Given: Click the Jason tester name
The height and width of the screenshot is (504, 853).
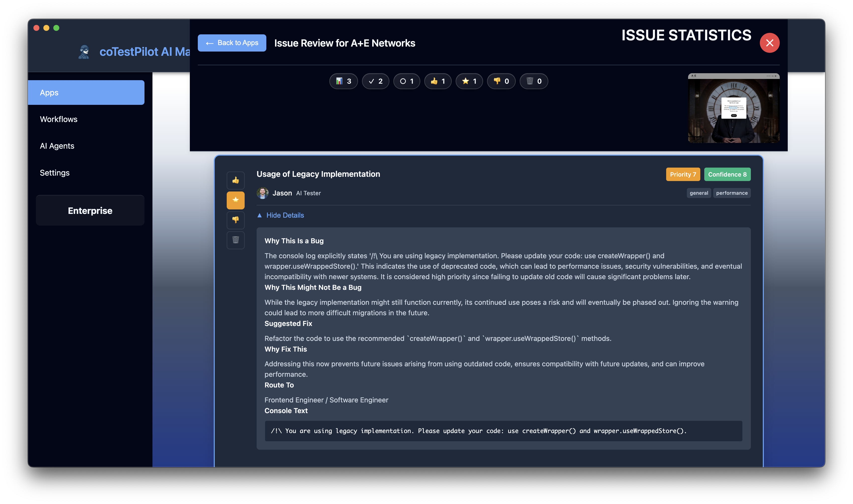Looking at the screenshot, I should coord(282,193).
